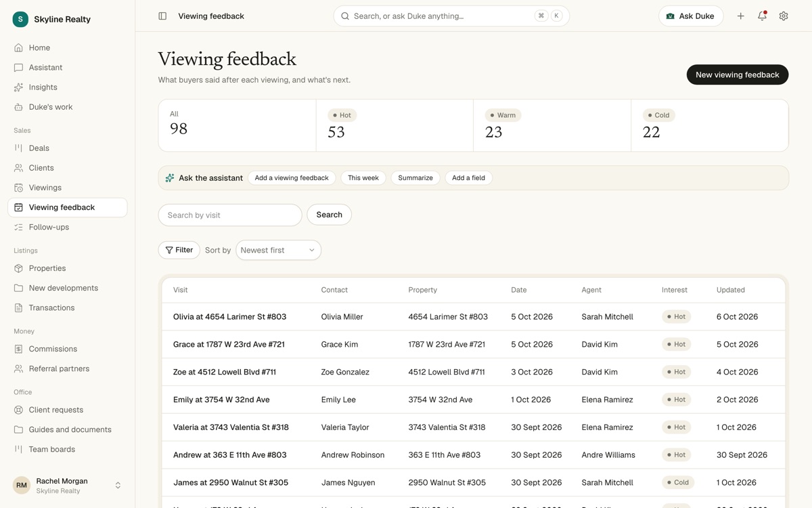Click the Interest column header

click(675, 290)
